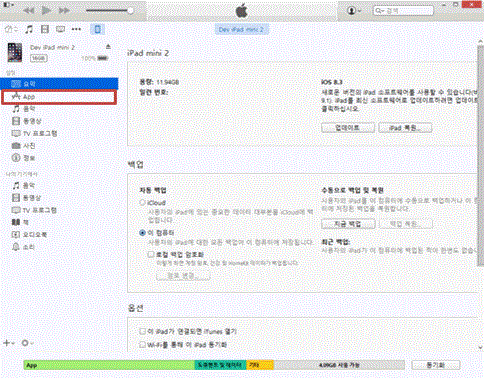Screen dimensions: 484x378
Task: Open the TV shows library icon
Action: click(60, 29)
